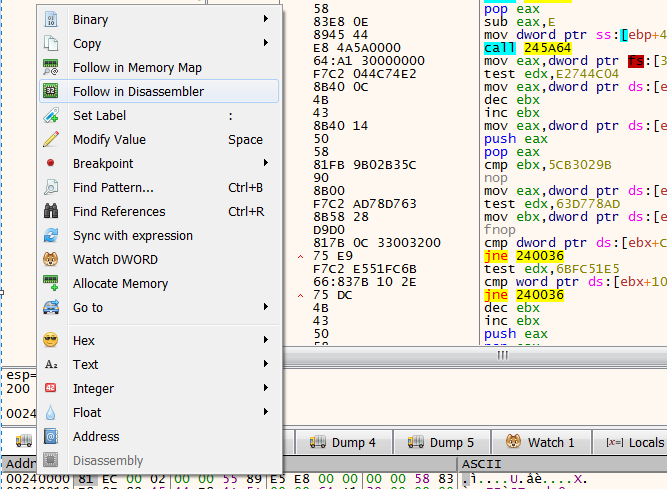
Task: Select Modify Value menu entry
Action: [x=159, y=139]
